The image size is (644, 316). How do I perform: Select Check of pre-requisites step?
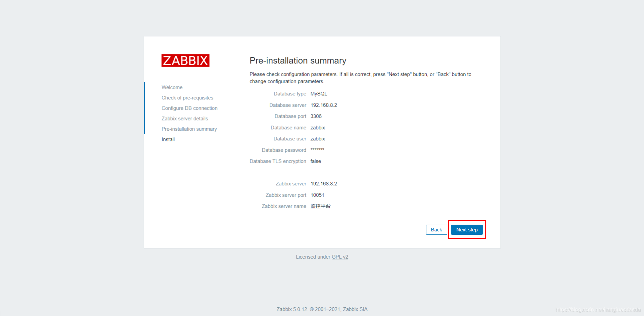pyautogui.click(x=187, y=98)
